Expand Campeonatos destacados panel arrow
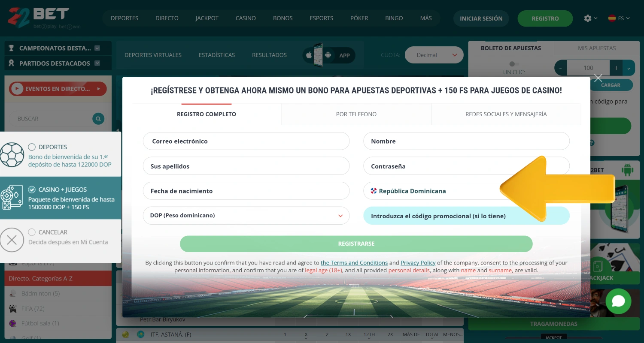Image resolution: width=644 pixels, height=343 pixels. [x=97, y=48]
